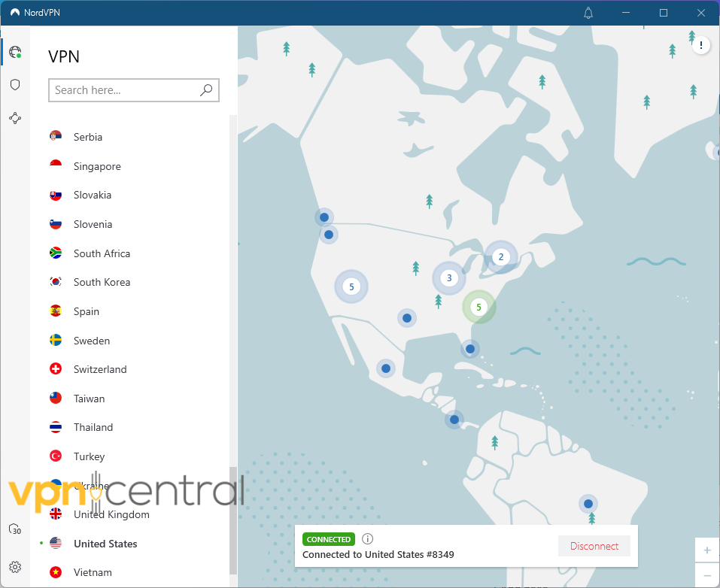720x588 pixels.
Task: Open the Meshnet sidebar icon
Action: coord(15,118)
